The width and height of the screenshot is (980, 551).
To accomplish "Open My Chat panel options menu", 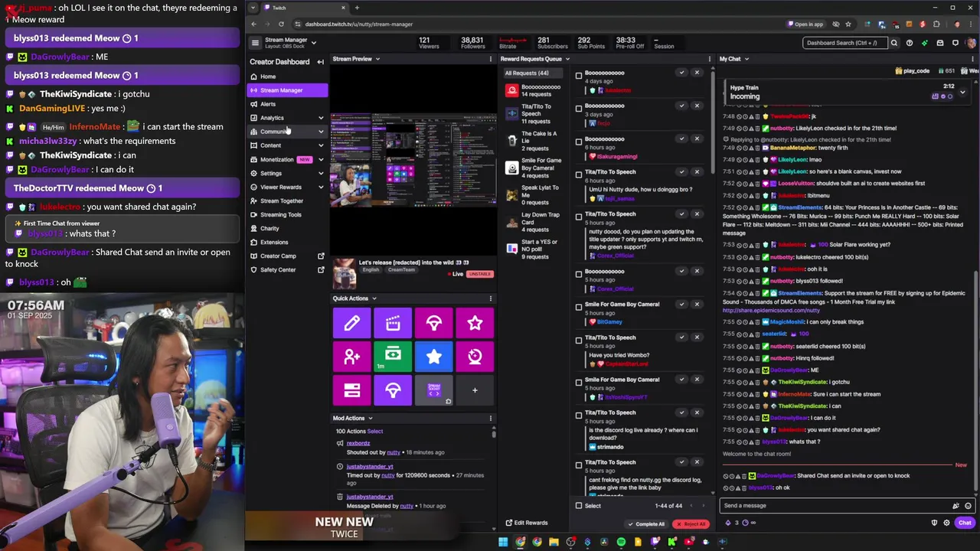I will [x=974, y=59].
